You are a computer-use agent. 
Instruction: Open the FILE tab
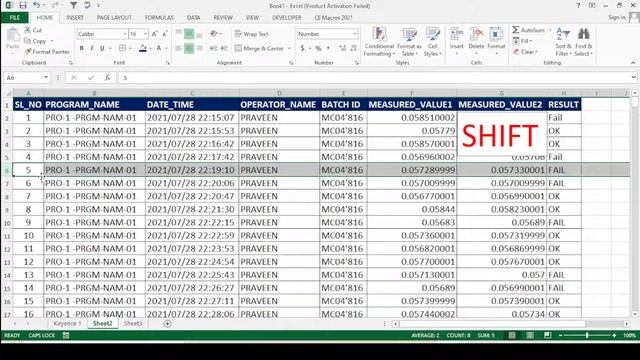[x=15, y=18]
